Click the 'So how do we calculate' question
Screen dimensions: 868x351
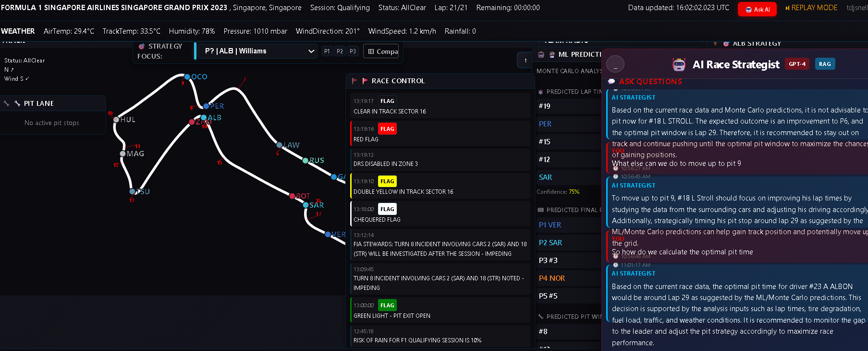(683, 252)
